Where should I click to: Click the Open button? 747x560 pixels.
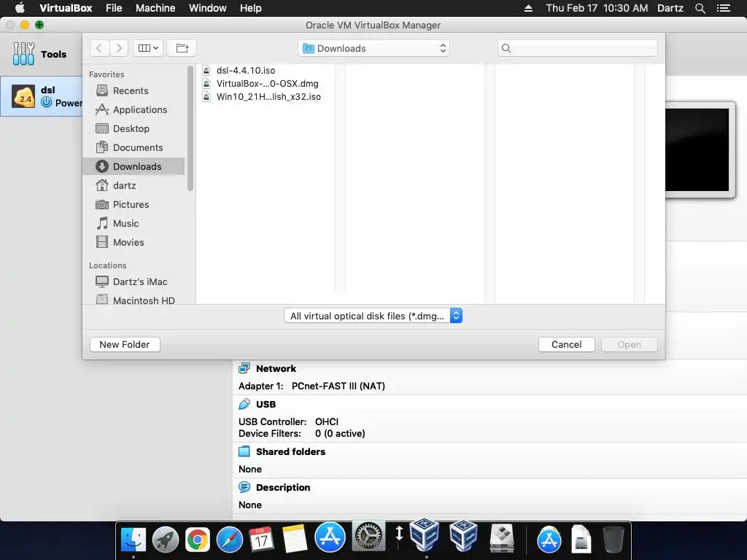click(630, 344)
